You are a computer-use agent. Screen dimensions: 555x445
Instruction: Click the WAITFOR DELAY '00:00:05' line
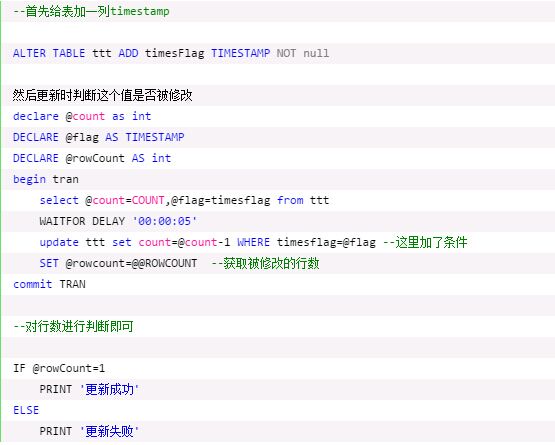(x=118, y=221)
